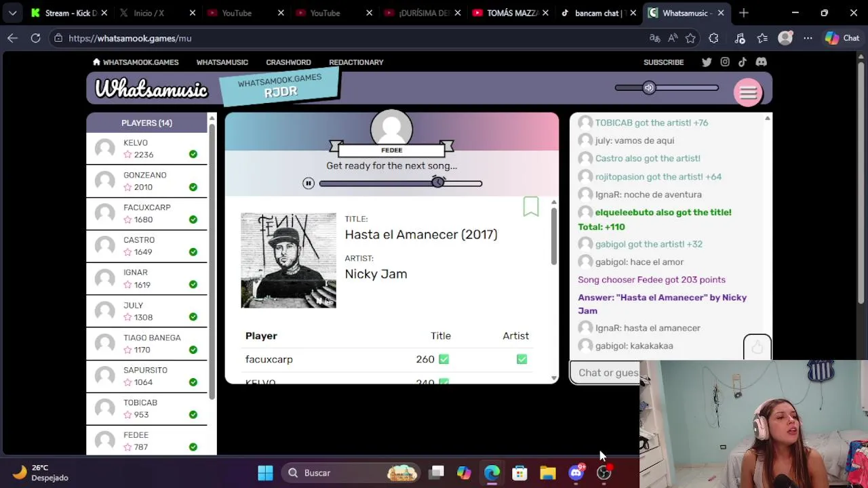The width and height of the screenshot is (868, 488).
Task: Select player KELVO in the players list
Action: point(146,148)
